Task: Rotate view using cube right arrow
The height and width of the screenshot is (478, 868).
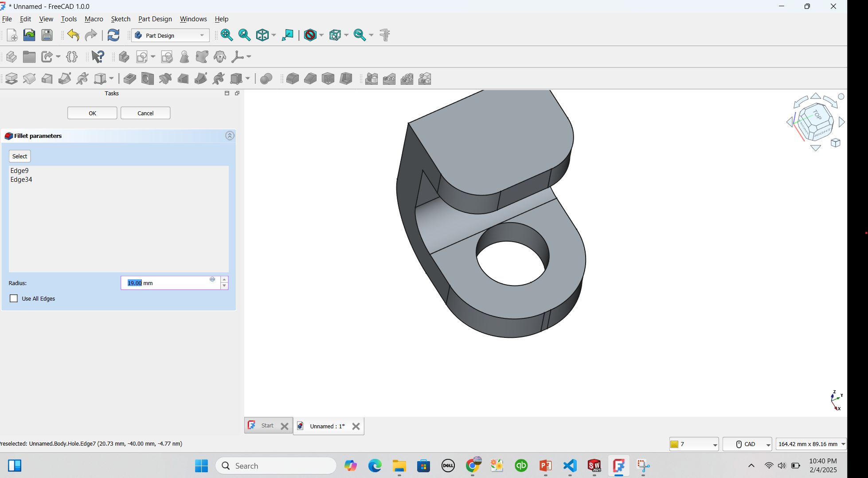Action: click(x=841, y=122)
